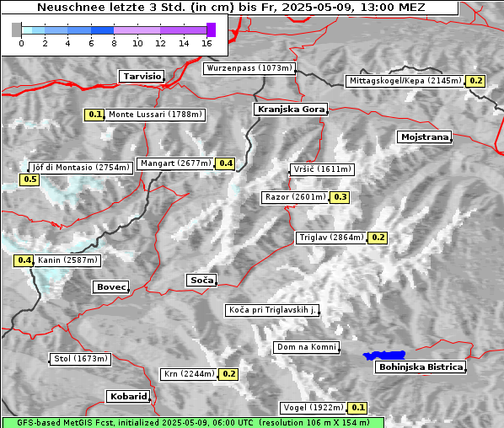Viewport: 504px width, 428px height.
Task: Click the map title Neuschnee letzte 3 Std.
Action: 230,8
